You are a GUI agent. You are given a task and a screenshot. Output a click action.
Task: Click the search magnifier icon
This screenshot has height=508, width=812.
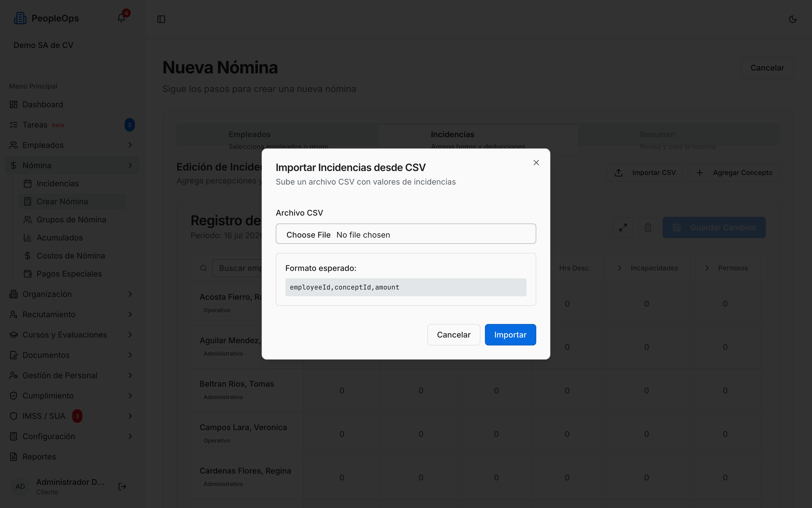click(203, 268)
